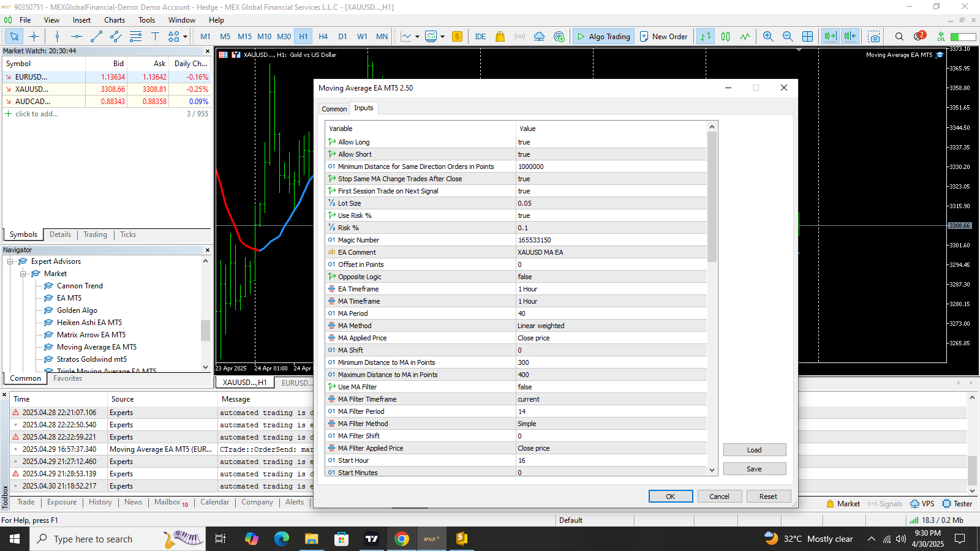Click the Load button for presets

pos(754,450)
